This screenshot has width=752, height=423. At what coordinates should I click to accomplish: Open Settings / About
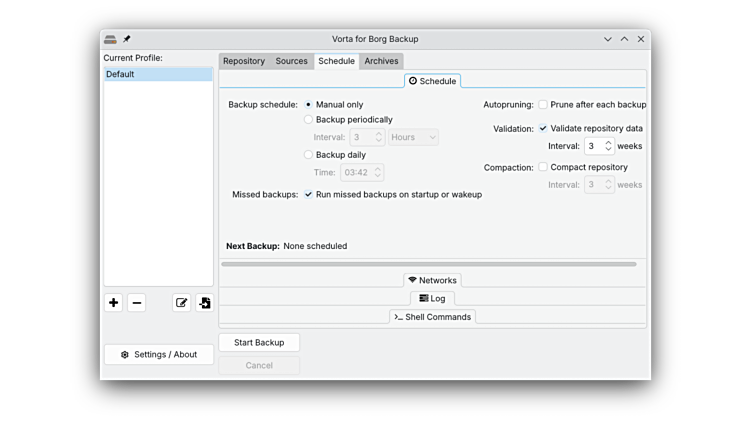click(x=159, y=354)
